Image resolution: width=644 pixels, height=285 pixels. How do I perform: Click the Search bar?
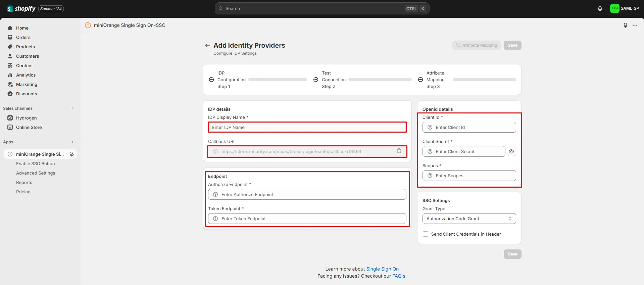click(x=322, y=8)
